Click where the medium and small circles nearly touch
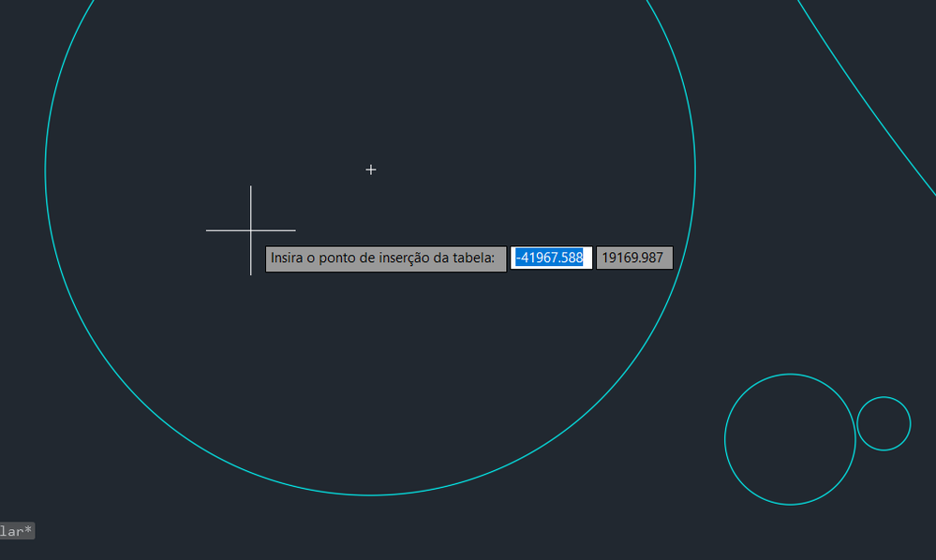The image size is (936, 560). [856, 430]
